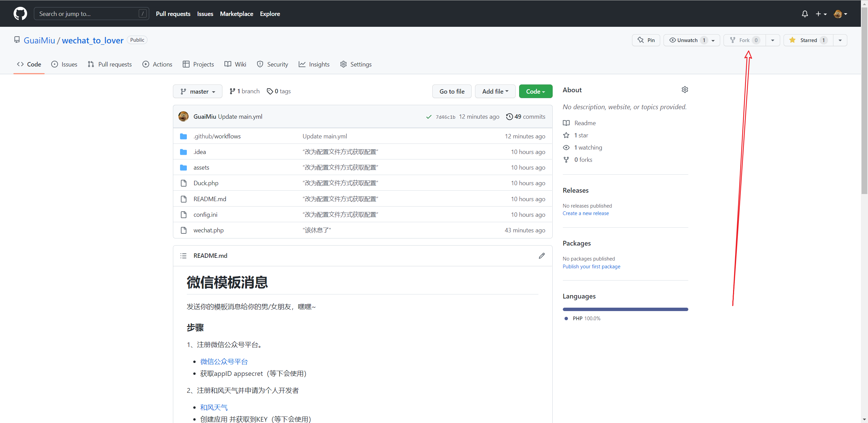Viewport: 868px width, 423px height.
Task: Click the eye icon next to 1 watching
Action: click(566, 148)
